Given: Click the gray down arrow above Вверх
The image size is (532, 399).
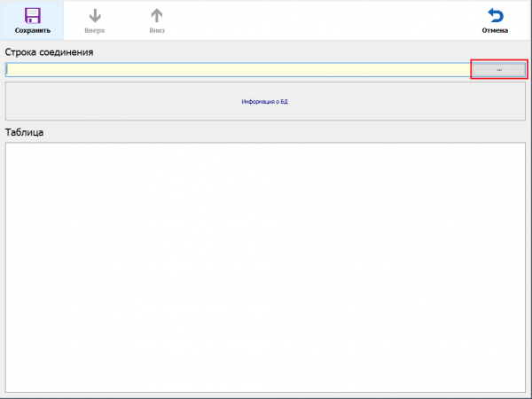Looking at the screenshot, I should (x=95, y=16).
